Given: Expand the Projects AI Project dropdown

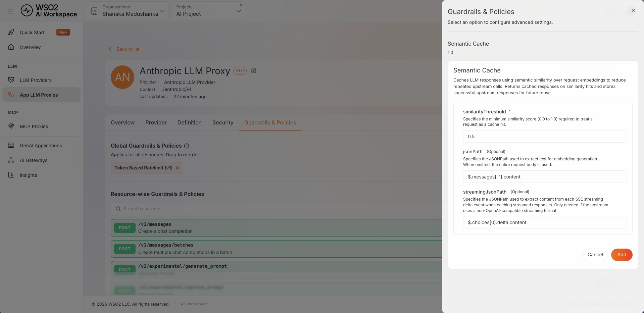Looking at the screenshot, I should (208, 11).
